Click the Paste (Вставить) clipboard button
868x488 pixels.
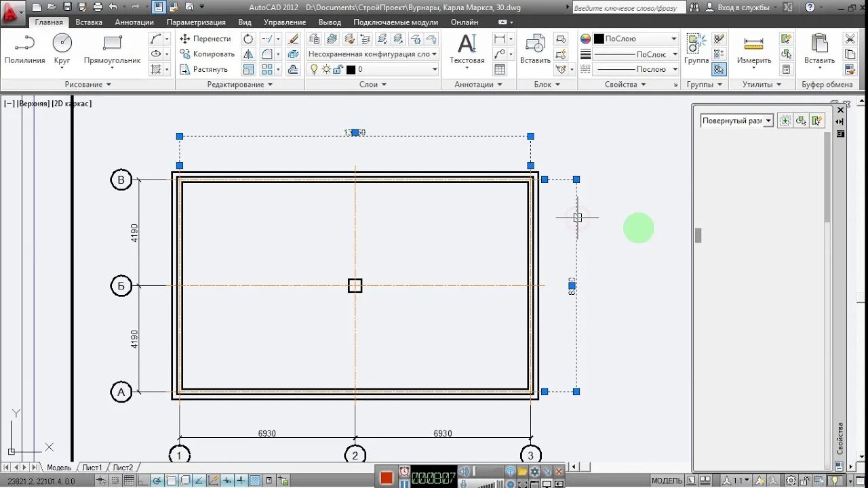(x=819, y=49)
